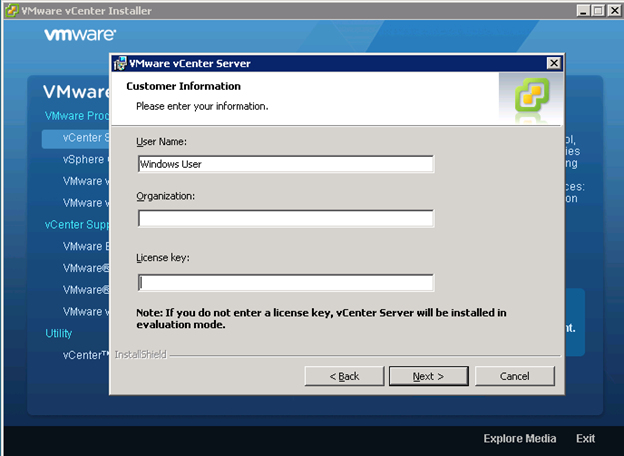Screen dimensions: 624x456
Task: Click the Customer Information heading
Action: pos(183,86)
